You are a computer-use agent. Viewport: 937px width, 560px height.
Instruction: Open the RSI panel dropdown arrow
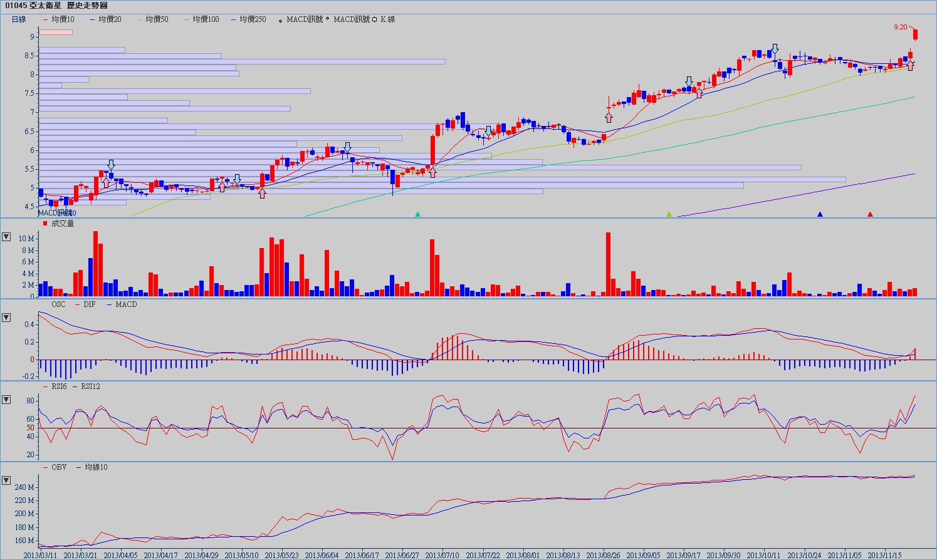point(6,400)
